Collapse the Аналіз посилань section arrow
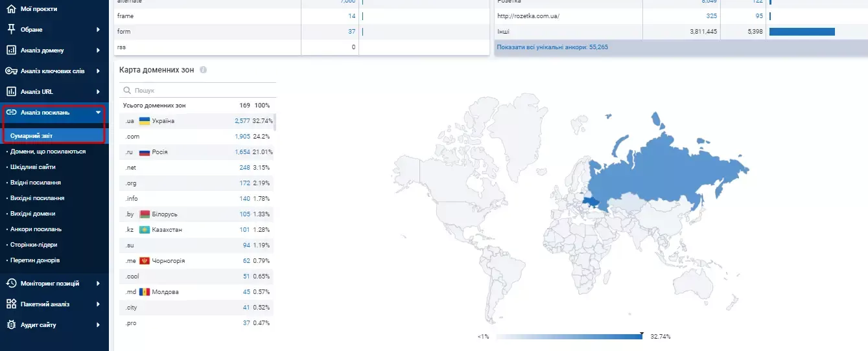The image size is (868, 351). 98,112
